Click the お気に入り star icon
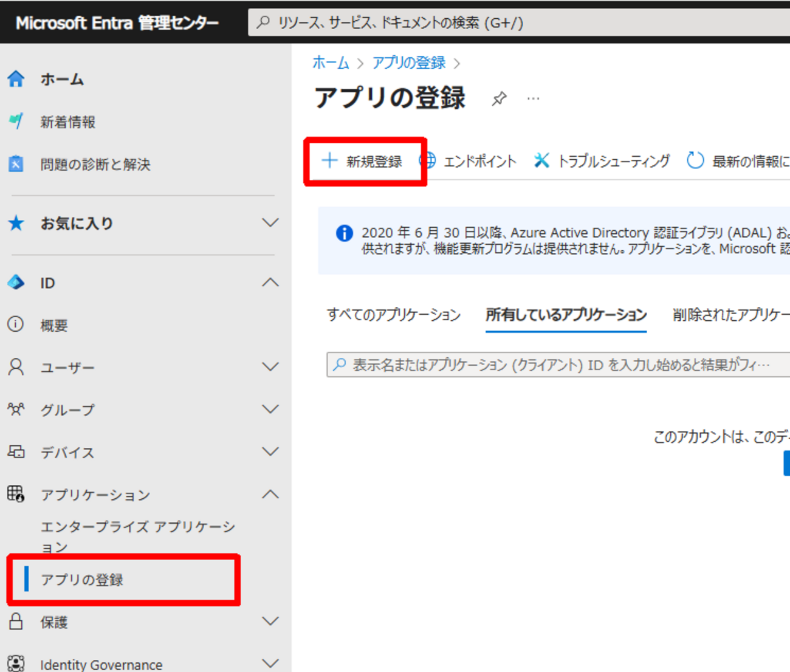This screenshot has height=672, width=790. tap(16, 223)
